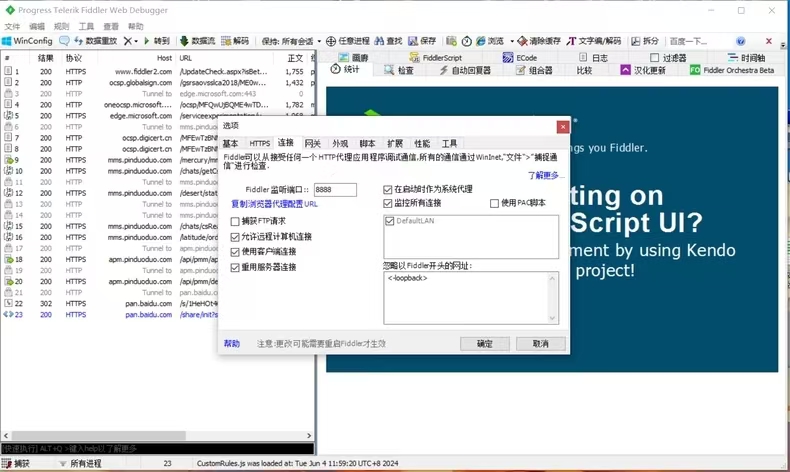Click the 帮助 link in dialog
The image size is (790, 472).
click(232, 344)
